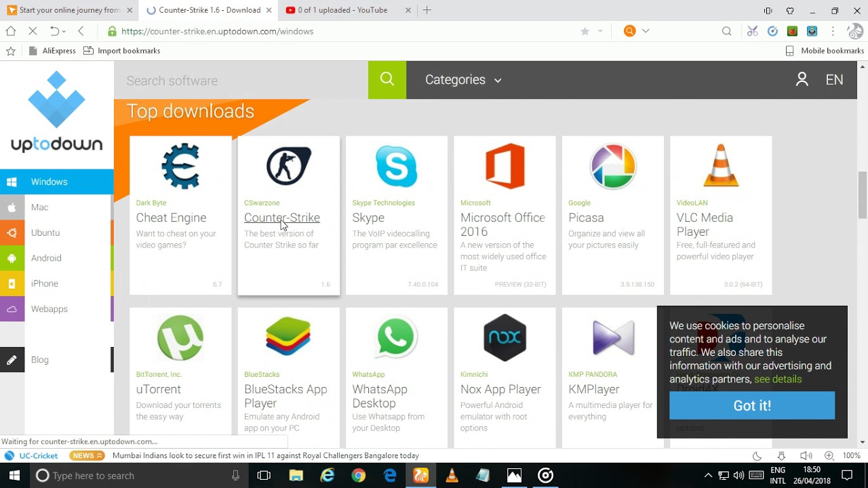Viewport: 868px width, 488px height.
Task: Open the VLC Media Player title link
Action: coord(705,224)
